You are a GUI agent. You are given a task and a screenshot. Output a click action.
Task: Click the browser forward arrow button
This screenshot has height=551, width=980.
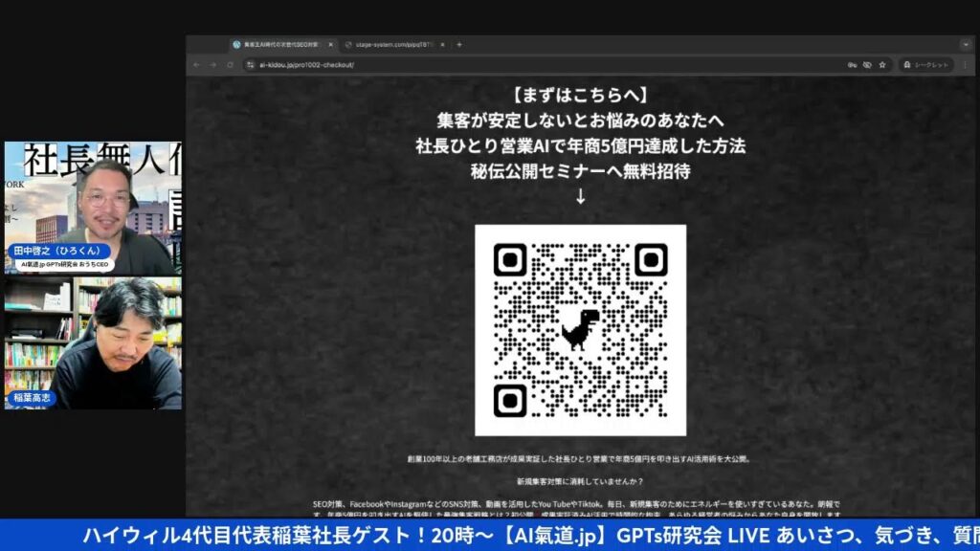(x=212, y=65)
